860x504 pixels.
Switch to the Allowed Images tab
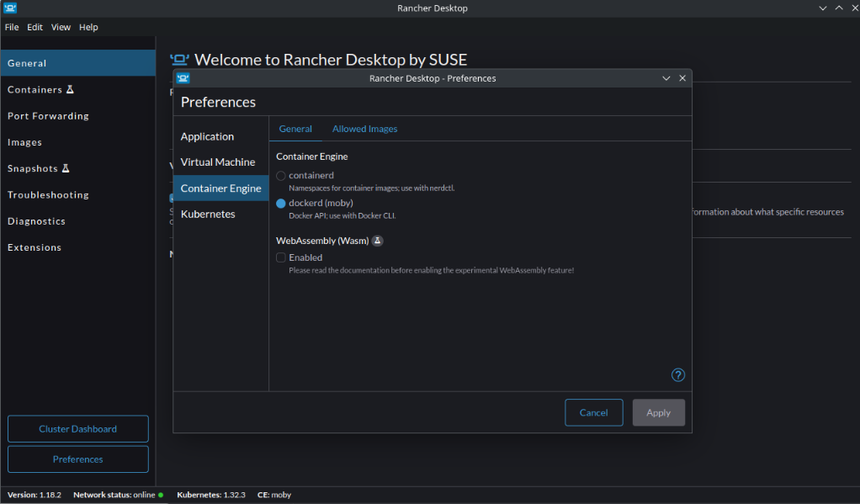pos(364,129)
